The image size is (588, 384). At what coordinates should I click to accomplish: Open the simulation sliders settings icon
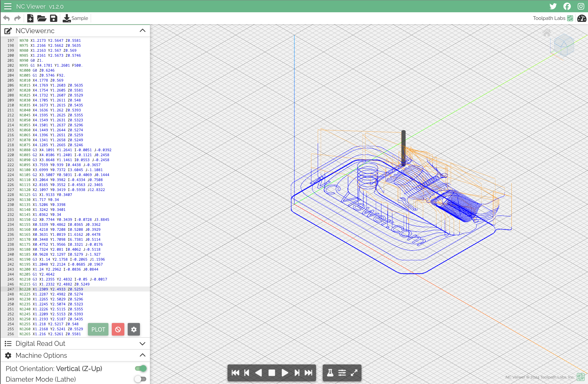[x=342, y=373]
